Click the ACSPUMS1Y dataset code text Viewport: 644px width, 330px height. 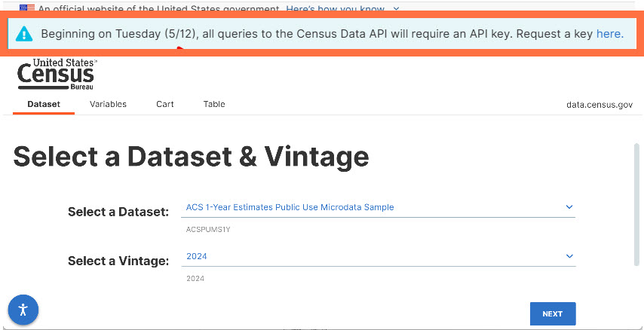click(208, 230)
